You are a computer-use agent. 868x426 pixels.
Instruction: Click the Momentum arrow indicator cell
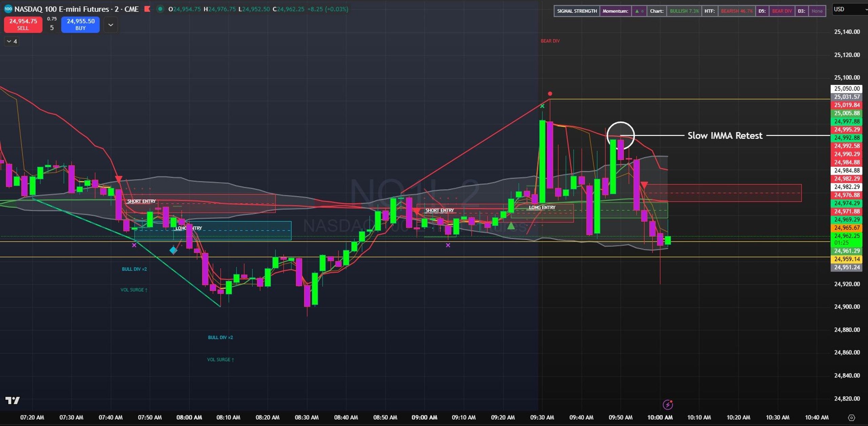click(639, 11)
